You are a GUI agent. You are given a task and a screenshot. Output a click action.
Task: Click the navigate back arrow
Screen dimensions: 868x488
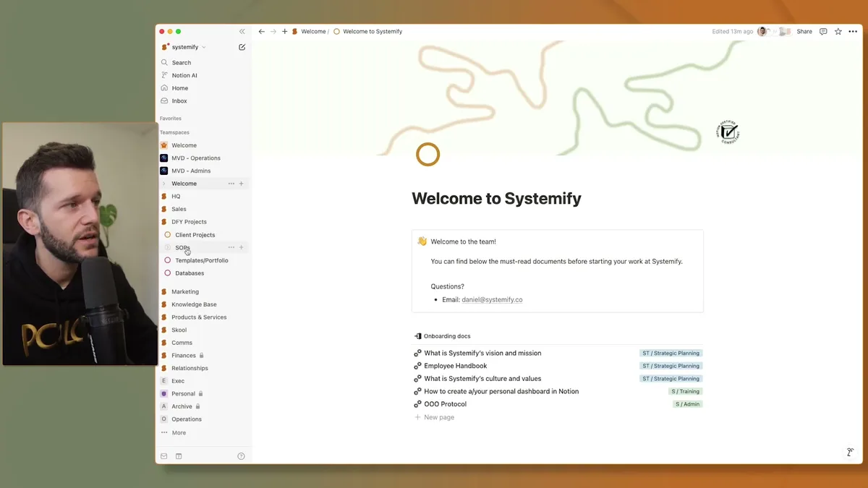click(x=261, y=31)
